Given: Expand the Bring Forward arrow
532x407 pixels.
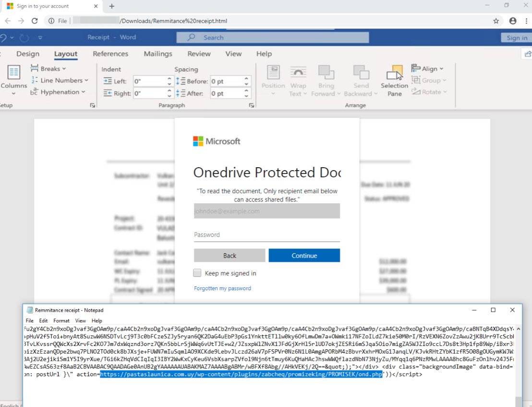Looking at the screenshot, I should (339, 94).
